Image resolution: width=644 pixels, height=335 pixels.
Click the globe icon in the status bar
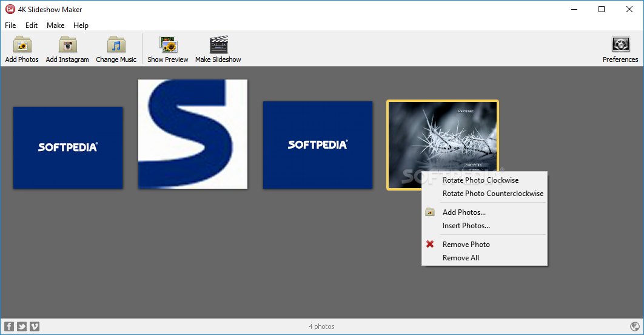click(634, 327)
